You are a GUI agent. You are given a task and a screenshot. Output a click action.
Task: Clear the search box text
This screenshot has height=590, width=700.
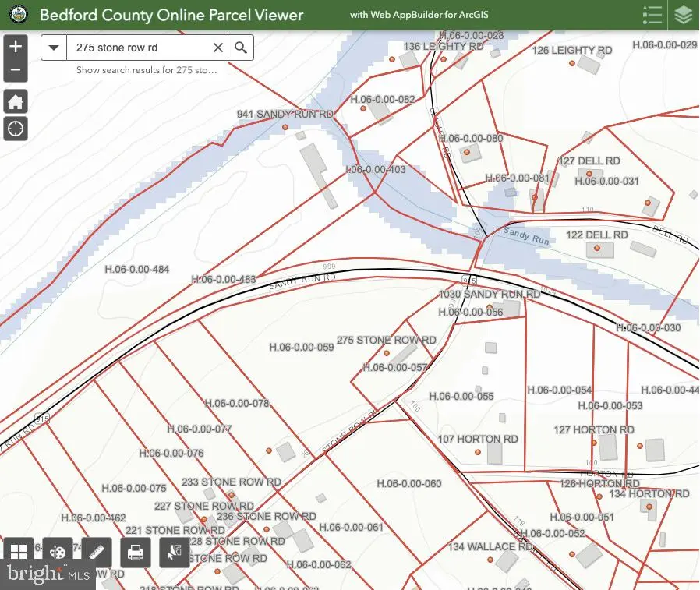pos(218,48)
